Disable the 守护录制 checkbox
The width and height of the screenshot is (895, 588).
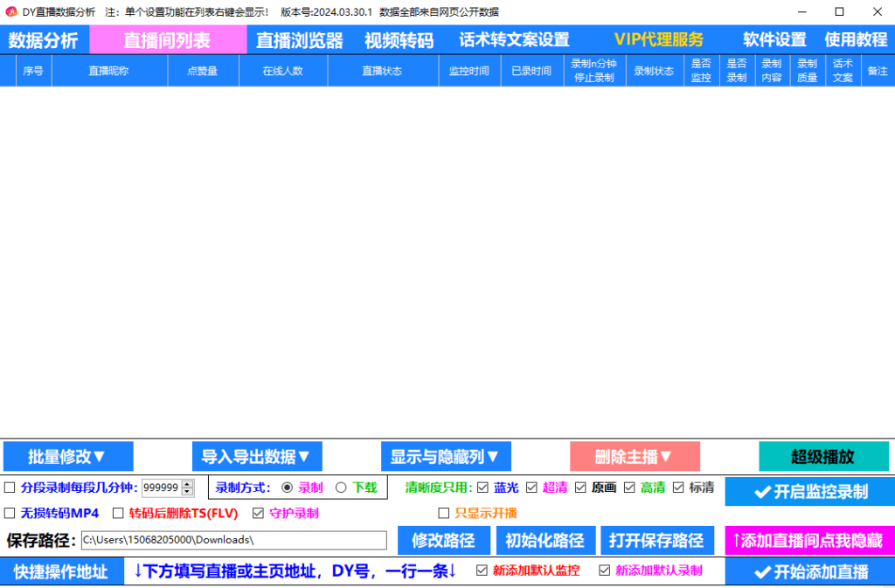(x=257, y=514)
